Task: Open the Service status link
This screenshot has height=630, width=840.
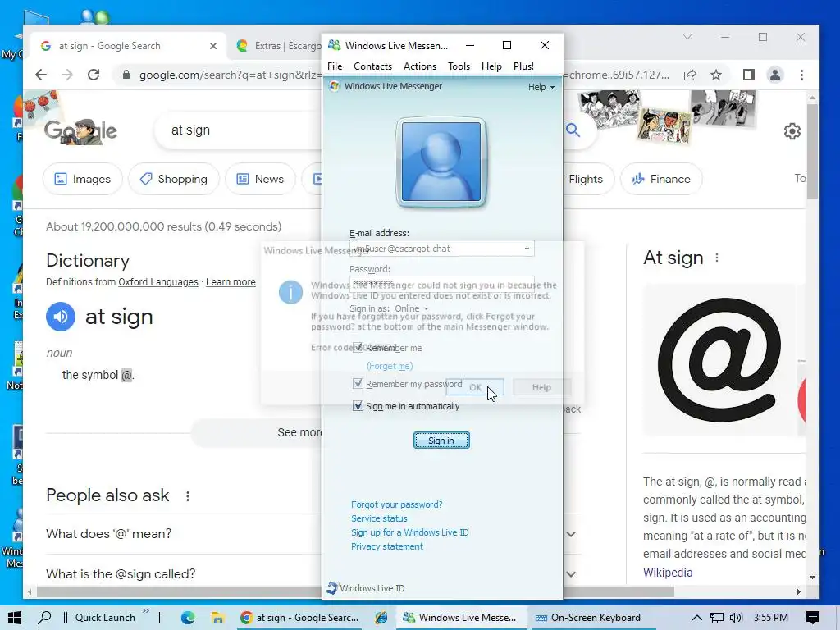Action: click(379, 518)
